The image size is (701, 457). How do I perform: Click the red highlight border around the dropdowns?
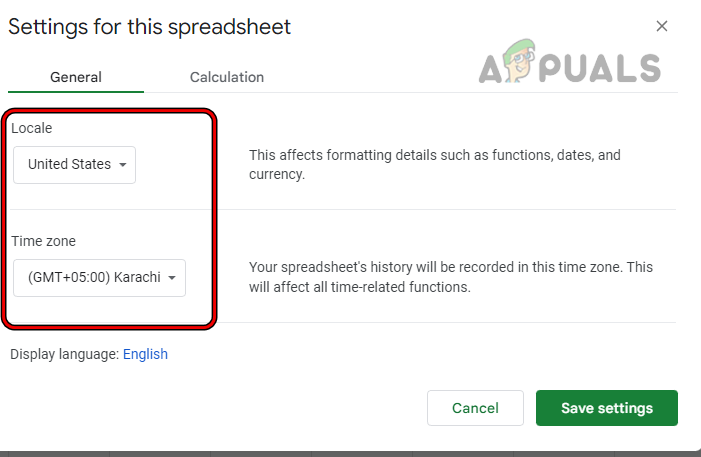[214, 218]
